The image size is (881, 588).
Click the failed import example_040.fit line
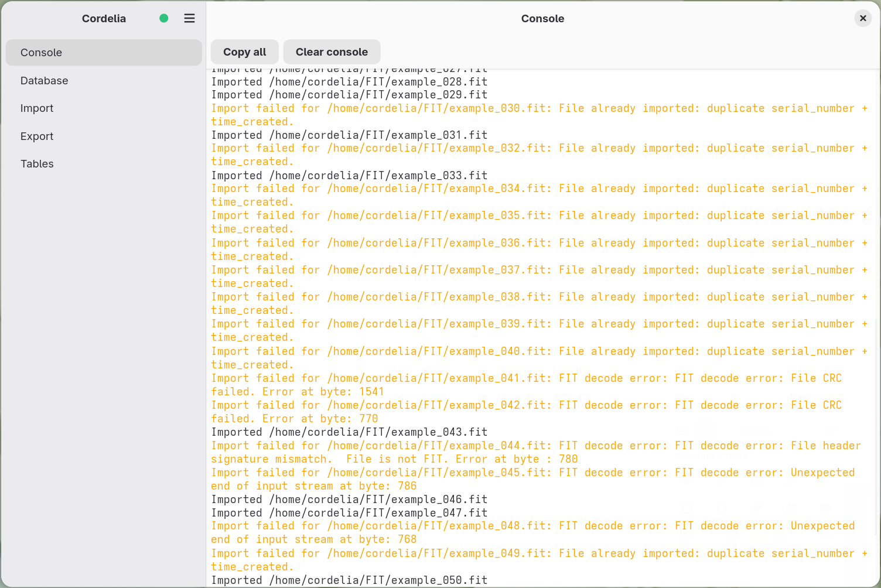[539, 358]
